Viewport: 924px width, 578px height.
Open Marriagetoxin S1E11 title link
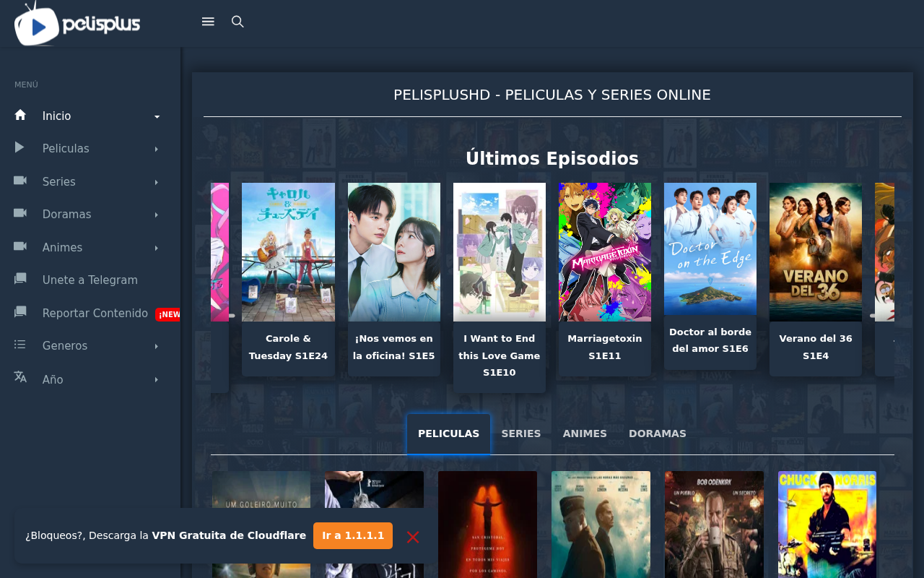[605, 347]
